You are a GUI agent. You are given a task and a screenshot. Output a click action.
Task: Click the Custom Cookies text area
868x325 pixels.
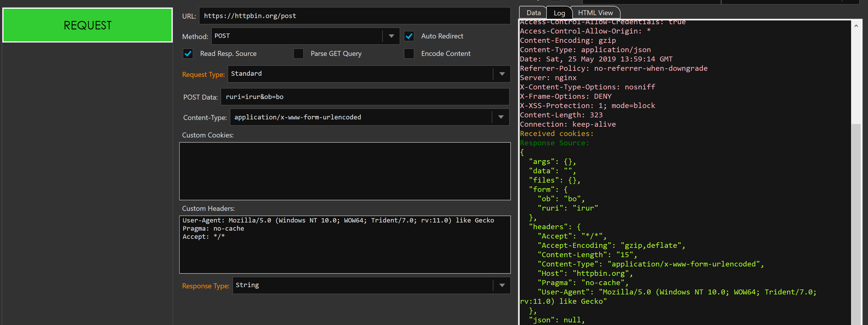click(x=344, y=171)
